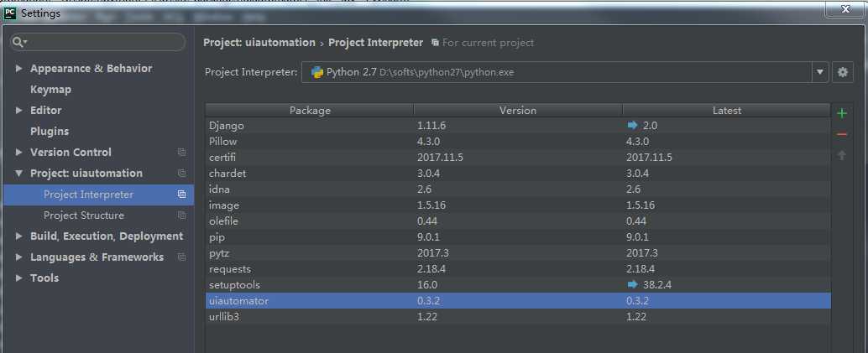Screen dimensions: 868x353
Task: Select the Pillow package row
Action: click(518, 142)
